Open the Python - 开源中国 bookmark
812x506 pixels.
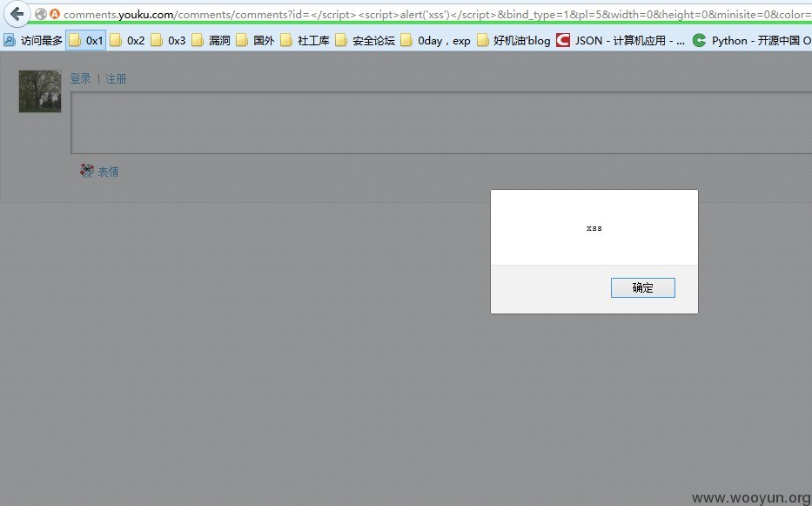click(x=752, y=40)
